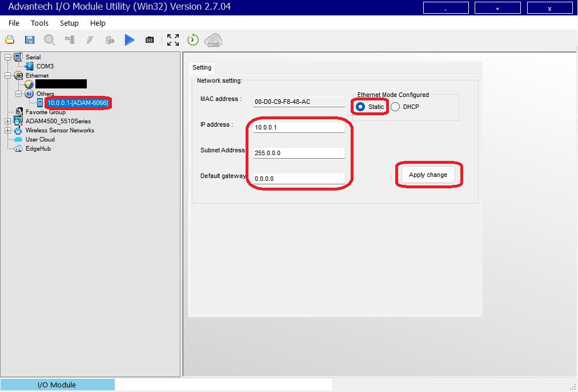Select the DHCP Ethernet mode radio button
This screenshot has width=578, height=392.
[395, 107]
